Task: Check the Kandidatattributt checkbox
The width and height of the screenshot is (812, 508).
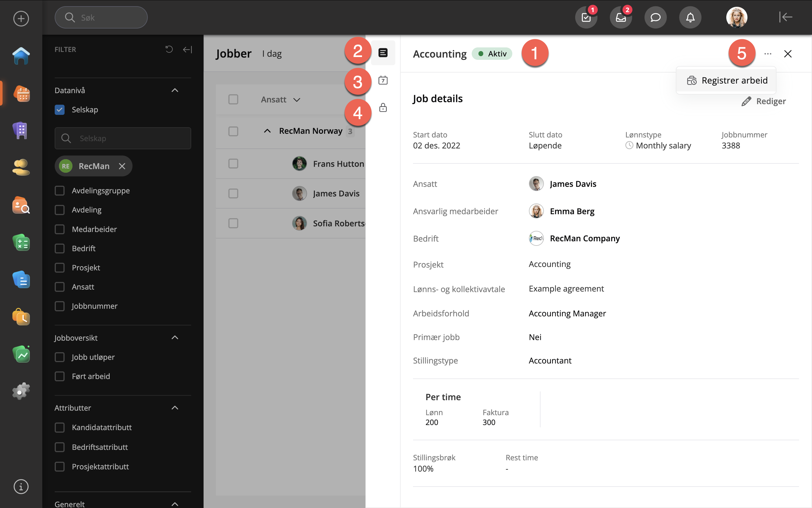Action: [x=60, y=427]
